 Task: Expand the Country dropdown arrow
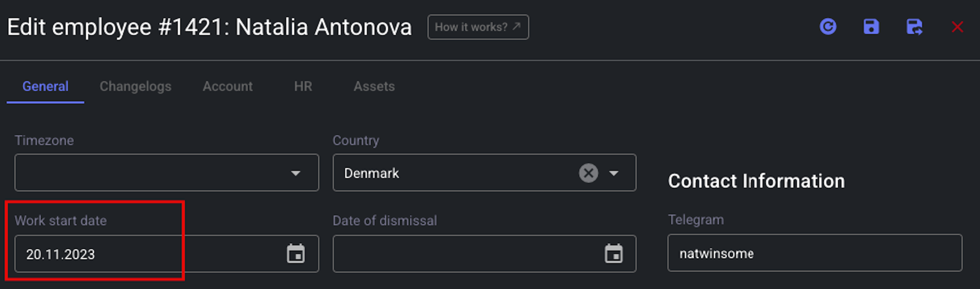click(614, 173)
